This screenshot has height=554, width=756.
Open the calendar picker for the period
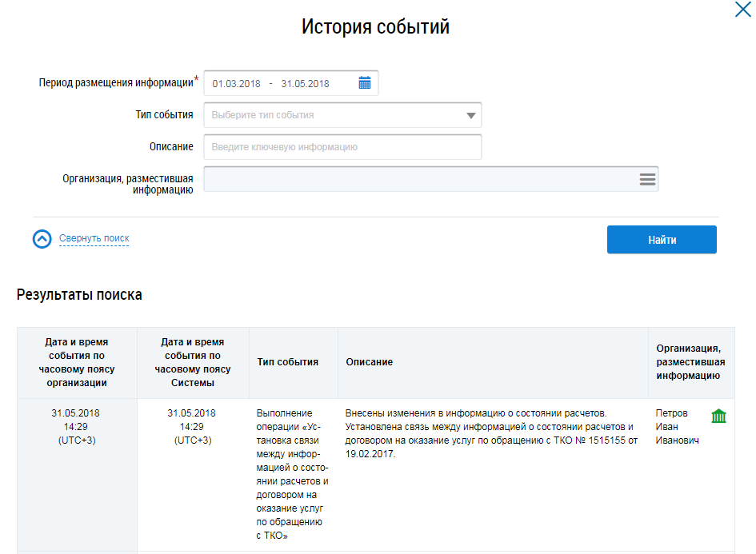365,83
